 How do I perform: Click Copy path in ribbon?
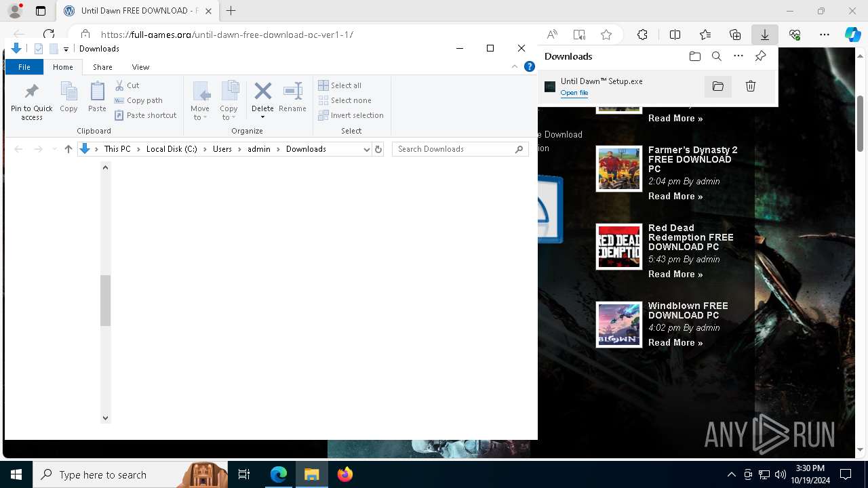139,100
